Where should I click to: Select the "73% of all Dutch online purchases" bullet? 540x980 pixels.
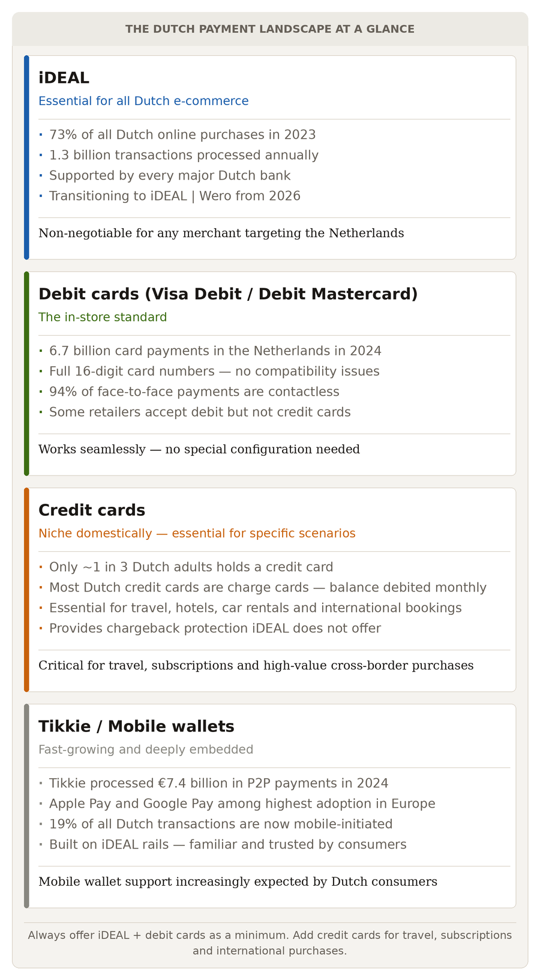pos(182,135)
